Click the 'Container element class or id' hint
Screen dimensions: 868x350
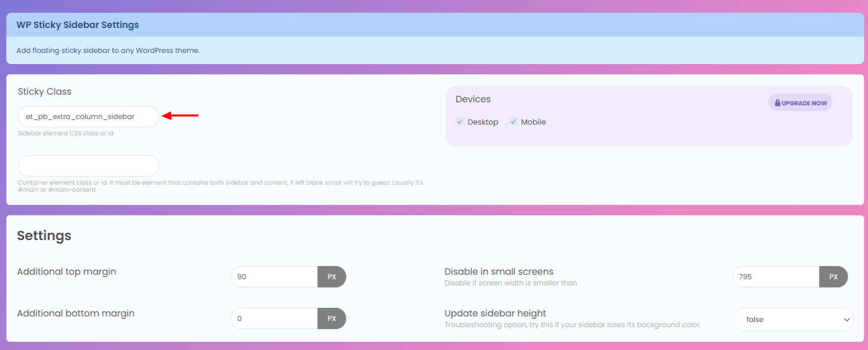tap(220, 186)
